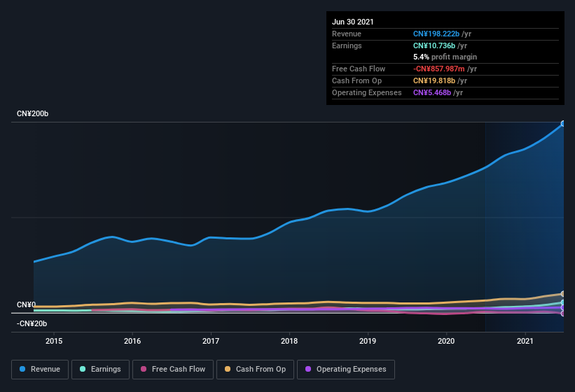The width and height of the screenshot is (575, 392).
Task: Toggle the Free Cash Flow legend button
Action: (x=173, y=370)
